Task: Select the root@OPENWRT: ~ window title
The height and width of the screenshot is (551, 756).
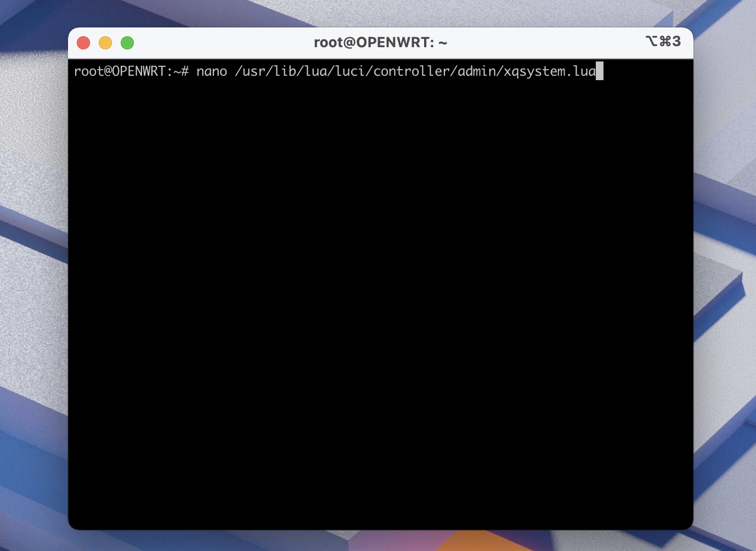Action: 381,42
